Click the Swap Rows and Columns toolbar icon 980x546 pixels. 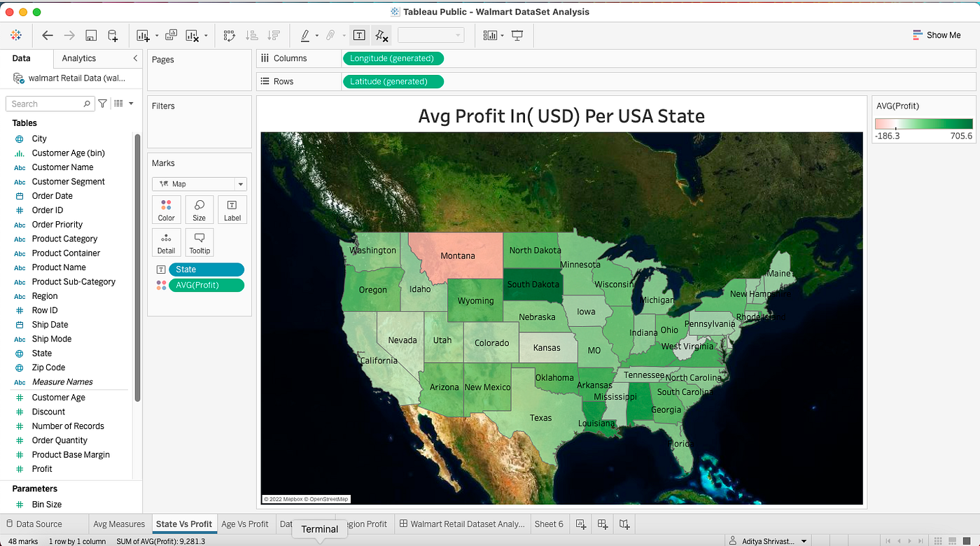229,35
